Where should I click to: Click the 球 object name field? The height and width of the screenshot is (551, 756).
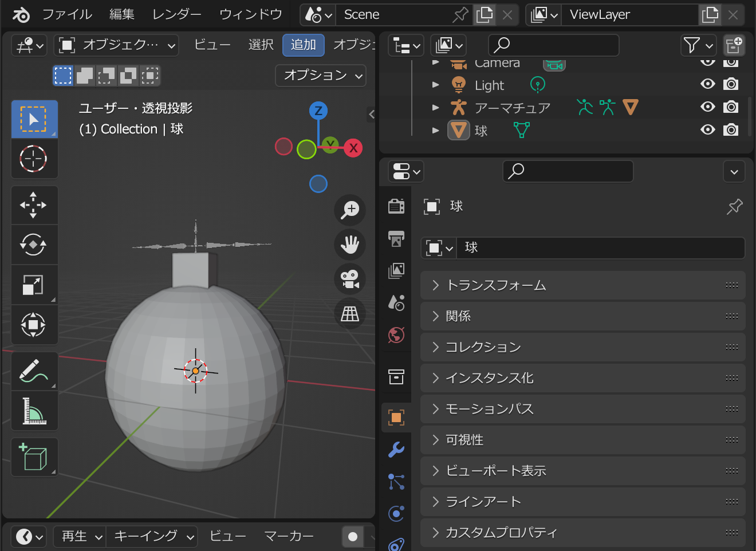[x=601, y=248]
